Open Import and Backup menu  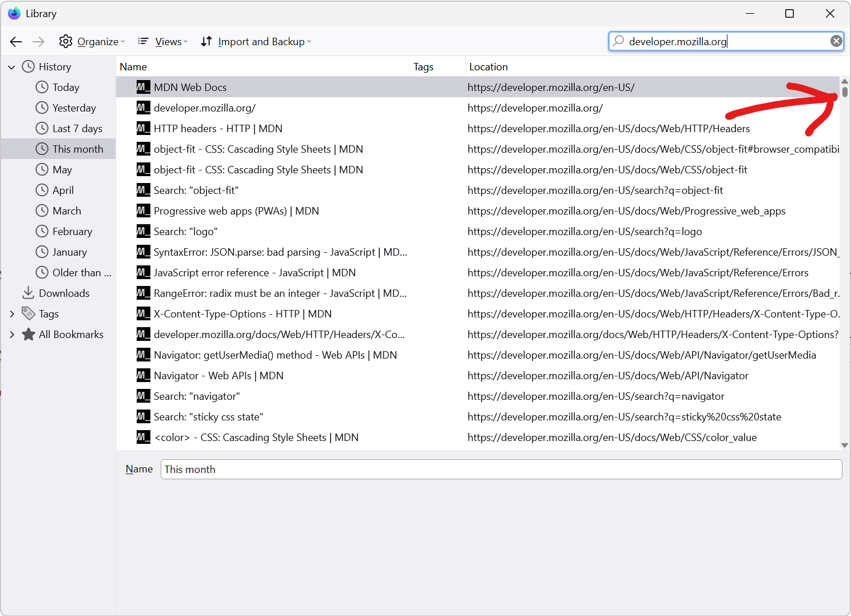(x=256, y=42)
